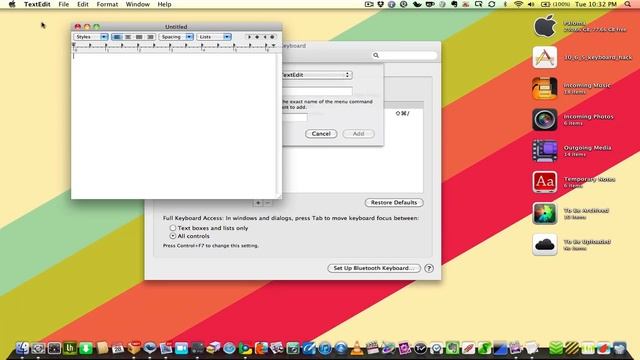
Task: Click the plus button to add shortcut
Action: pyautogui.click(x=258, y=203)
